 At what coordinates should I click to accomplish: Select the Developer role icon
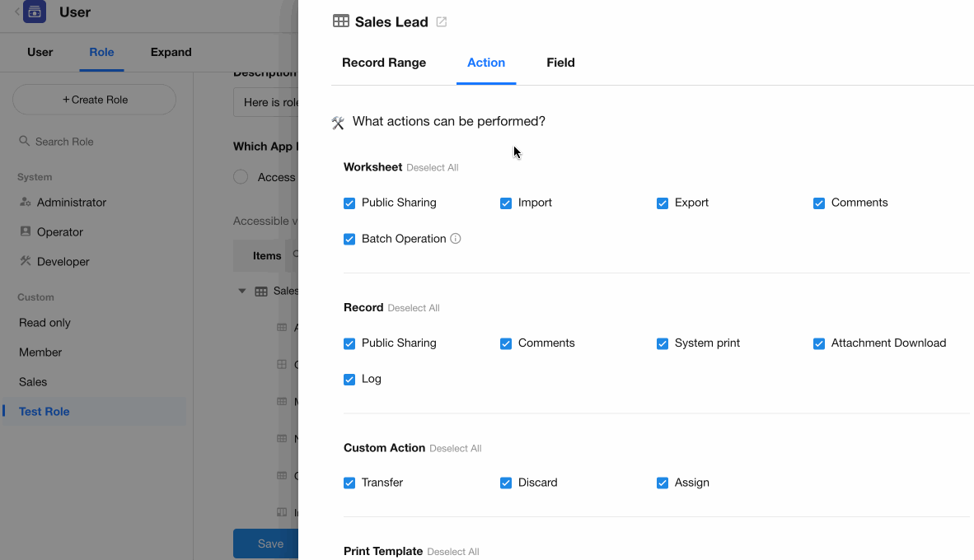pyautogui.click(x=26, y=262)
